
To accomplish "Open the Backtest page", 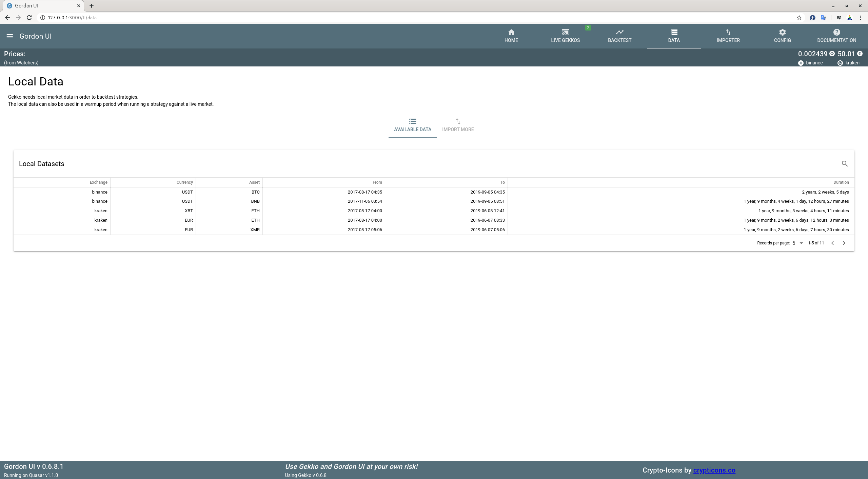I will [619, 36].
